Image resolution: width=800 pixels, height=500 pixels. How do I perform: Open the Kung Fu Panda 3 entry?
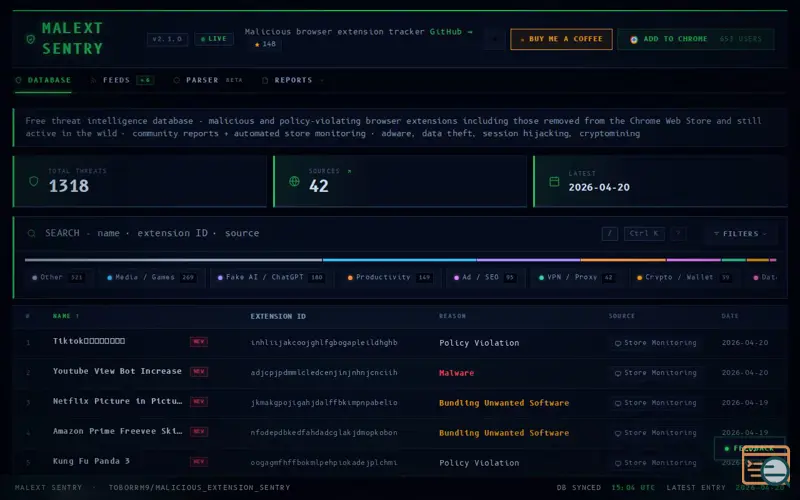[x=91, y=461]
